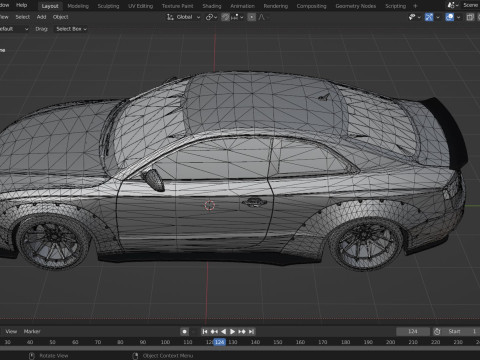The image size is (480, 360).
Task: Click frame 100 on the timeline ruler
Action: pos(165,342)
